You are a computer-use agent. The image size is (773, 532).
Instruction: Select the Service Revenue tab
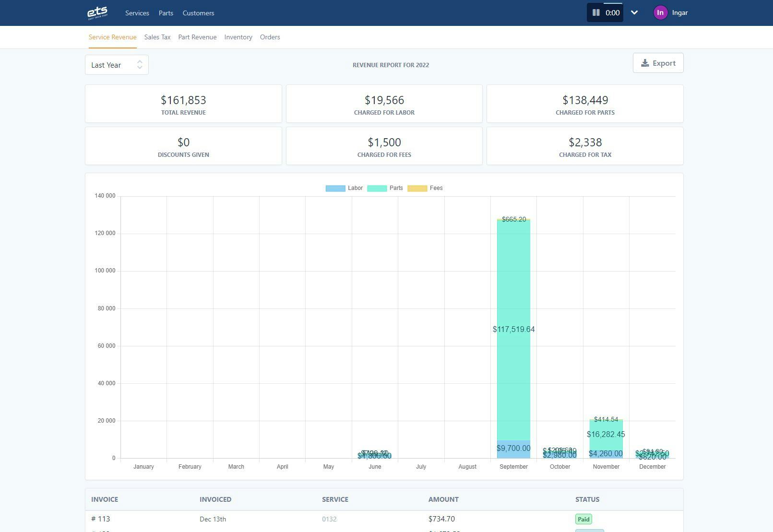[113, 37]
